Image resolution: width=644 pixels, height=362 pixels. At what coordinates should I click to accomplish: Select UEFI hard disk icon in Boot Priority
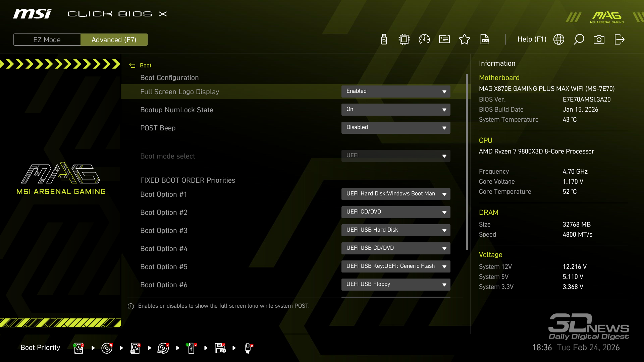click(78, 348)
